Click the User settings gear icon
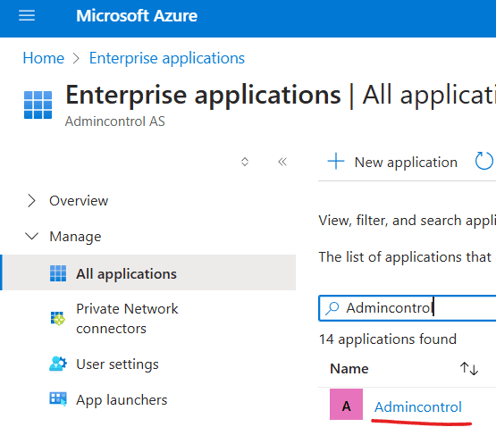 [58, 364]
